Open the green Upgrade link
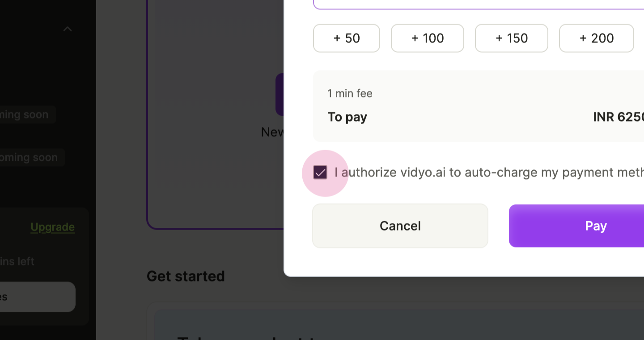644x340 pixels. [x=52, y=227]
